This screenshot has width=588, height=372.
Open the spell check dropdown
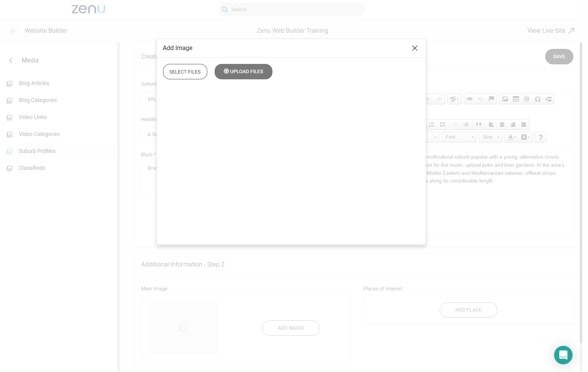tap(454, 99)
